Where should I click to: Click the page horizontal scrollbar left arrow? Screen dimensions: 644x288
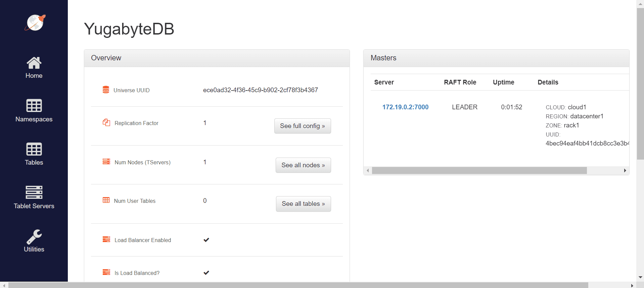[x=4, y=285]
